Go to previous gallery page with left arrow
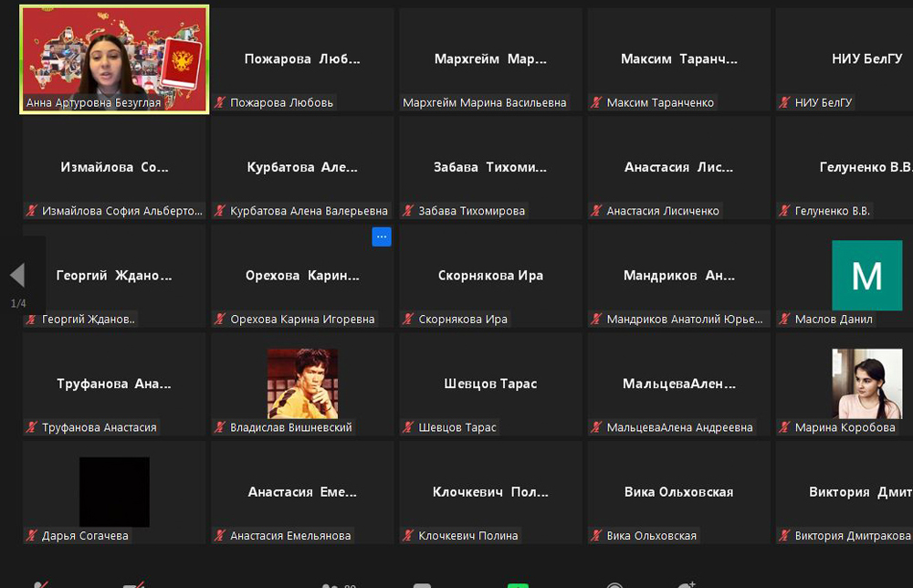 click(x=17, y=275)
